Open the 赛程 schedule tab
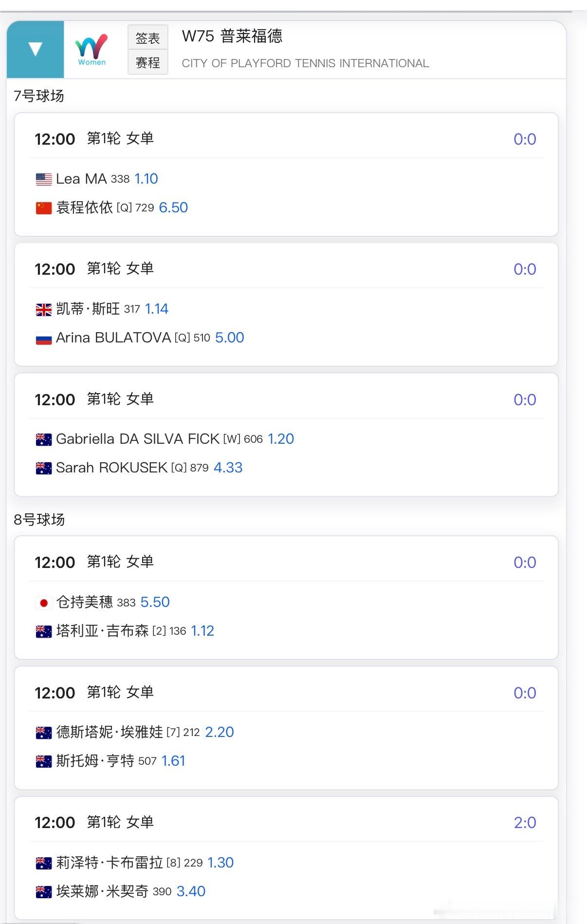 pyautogui.click(x=147, y=62)
